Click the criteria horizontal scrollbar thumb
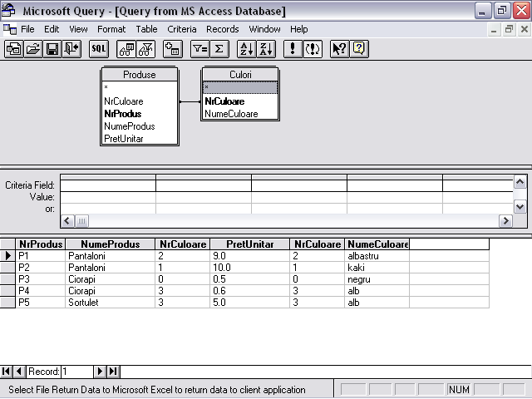 (x=81, y=221)
